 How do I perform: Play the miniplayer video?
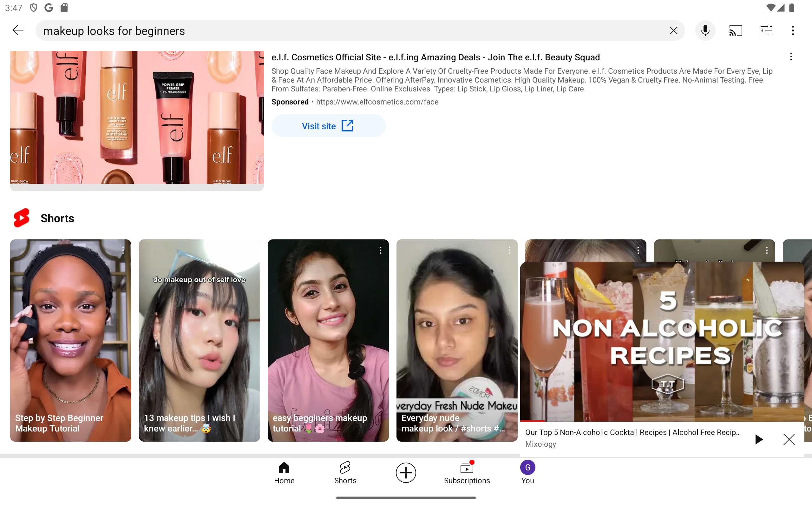click(x=759, y=439)
